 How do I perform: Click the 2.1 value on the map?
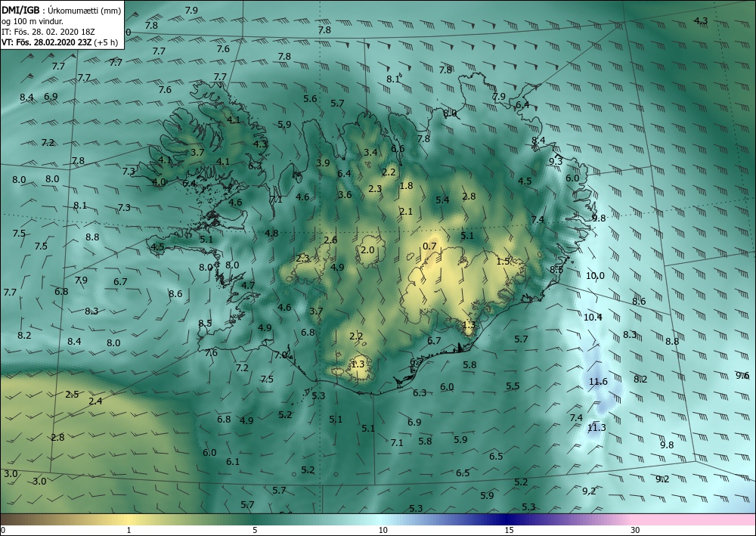coord(406,211)
